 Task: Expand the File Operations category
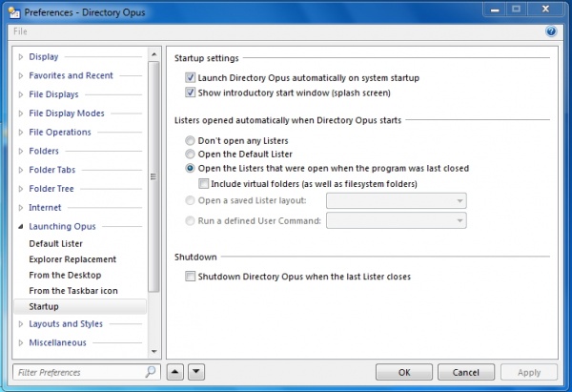point(21,133)
